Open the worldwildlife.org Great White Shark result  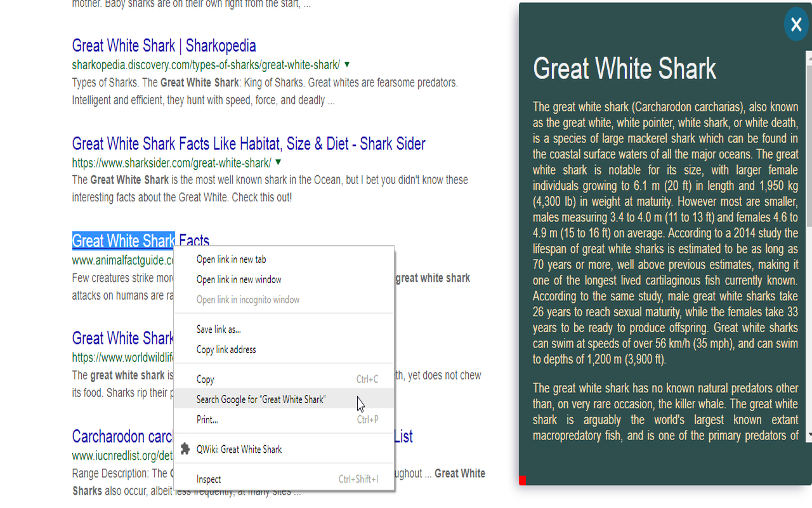122,338
